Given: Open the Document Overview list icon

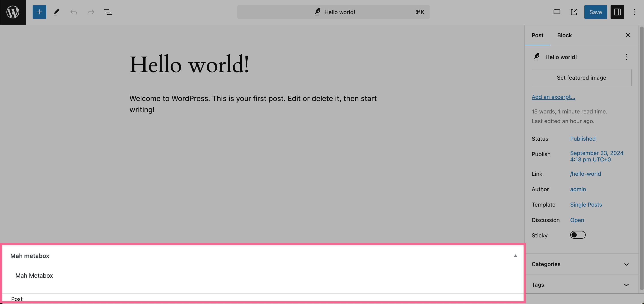Looking at the screenshot, I should [x=108, y=12].
